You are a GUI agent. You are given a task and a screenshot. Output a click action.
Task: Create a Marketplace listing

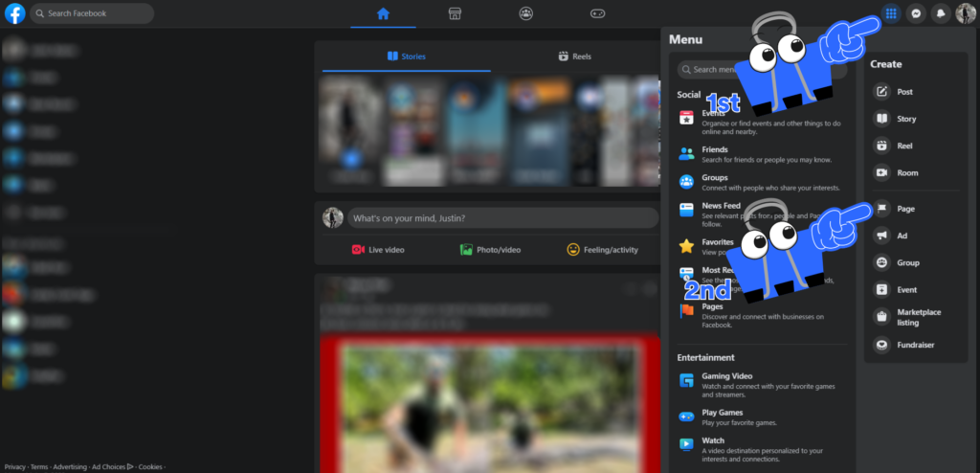pyautogui.click(x=916, y=317)
